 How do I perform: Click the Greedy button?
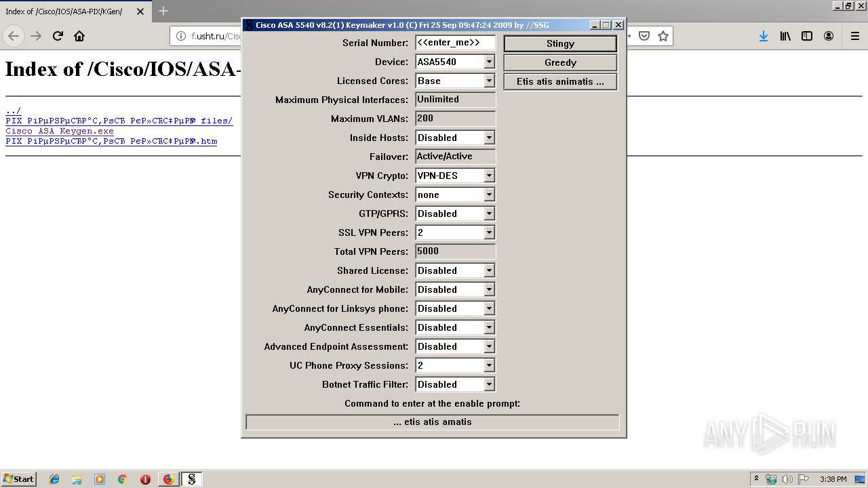(560, 62)
